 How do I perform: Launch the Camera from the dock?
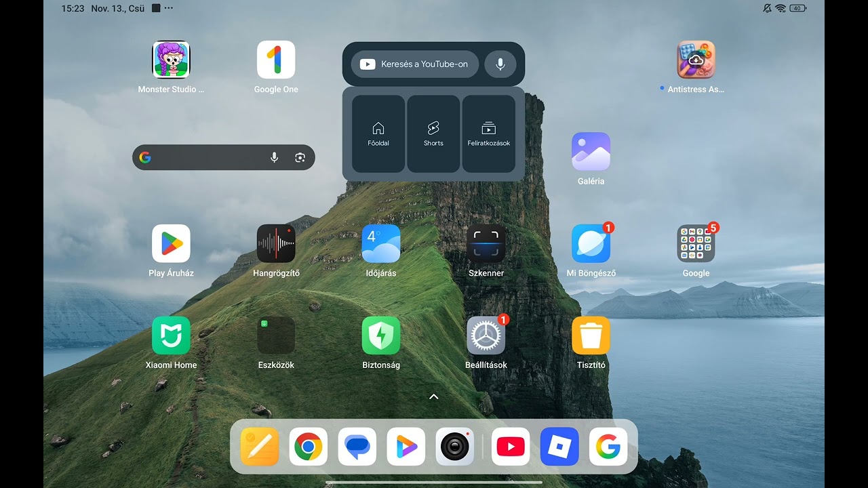pyautogui.click(x=454, y=447)
